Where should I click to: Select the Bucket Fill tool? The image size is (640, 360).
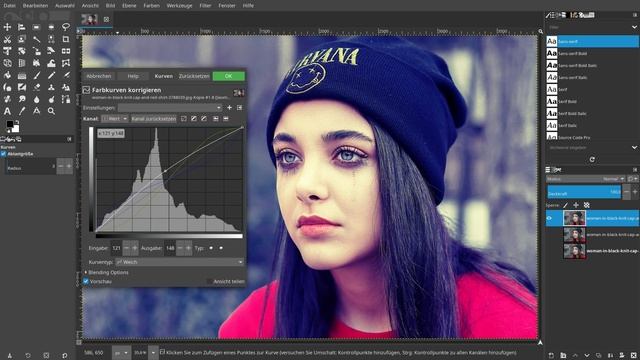point(7,75)
